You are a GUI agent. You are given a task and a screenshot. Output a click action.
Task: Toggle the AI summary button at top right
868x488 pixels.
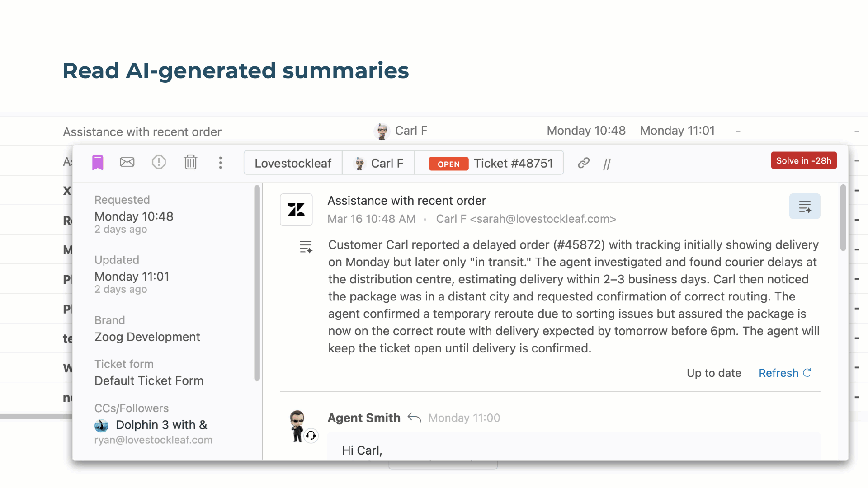tap(805, 206)
